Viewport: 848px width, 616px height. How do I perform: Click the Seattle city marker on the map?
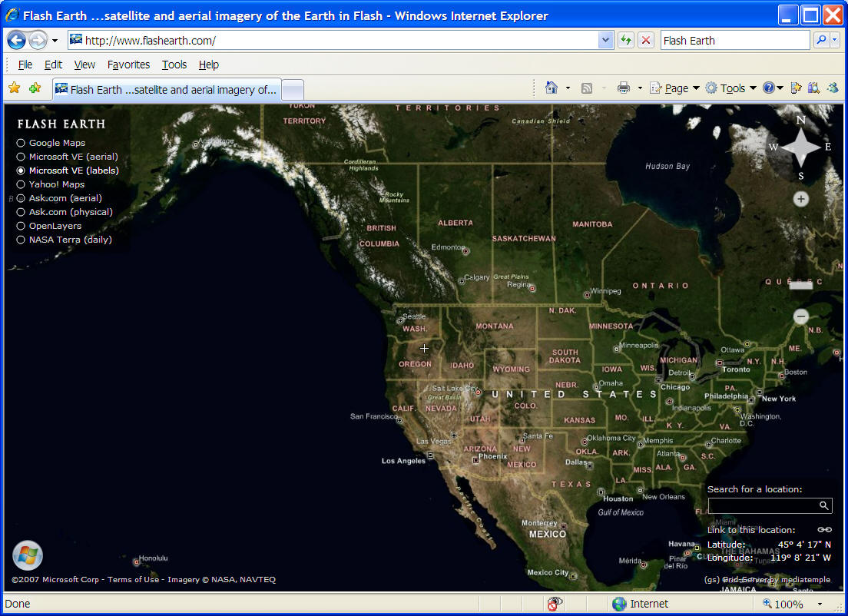(x=400, y=321)
